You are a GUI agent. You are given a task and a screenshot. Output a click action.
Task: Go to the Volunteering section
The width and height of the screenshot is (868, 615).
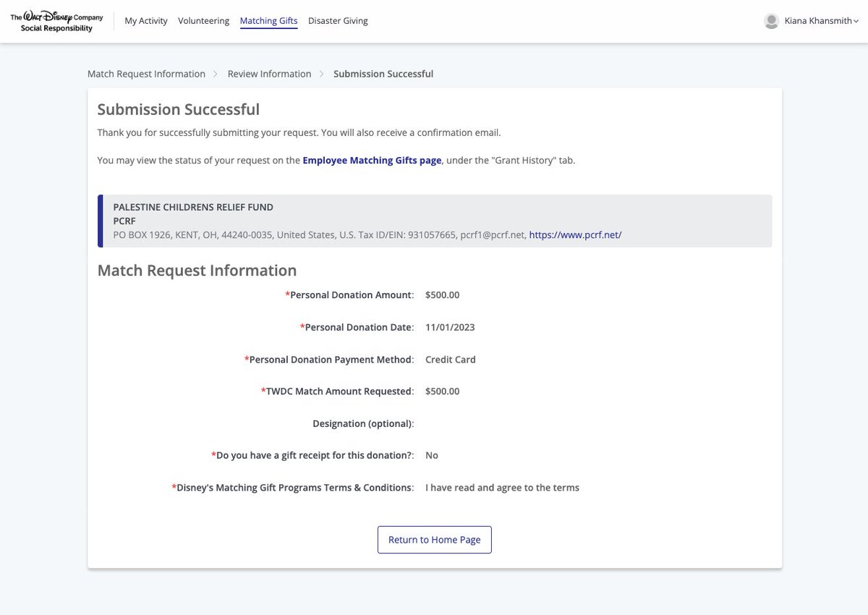pos(204,21)
